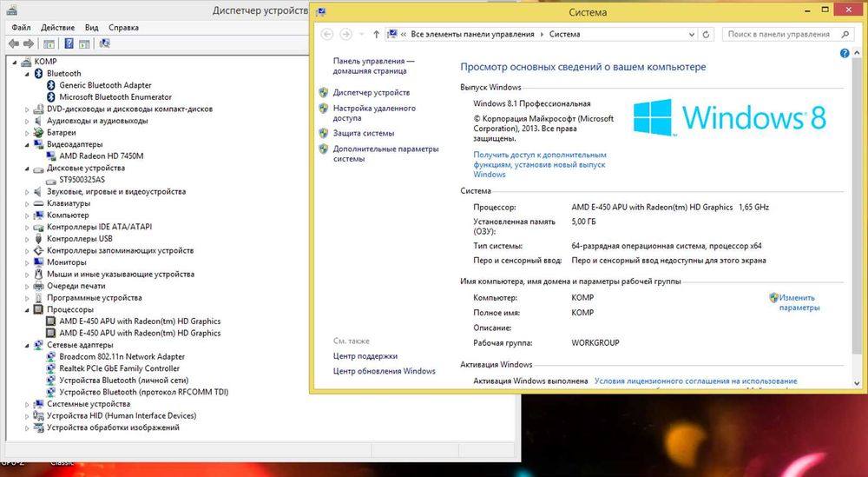Viewport: 868px width, 477px height.
Task: Expand the Контроллеры IDE ATA/ATAPI node
Action: (27, 227)
